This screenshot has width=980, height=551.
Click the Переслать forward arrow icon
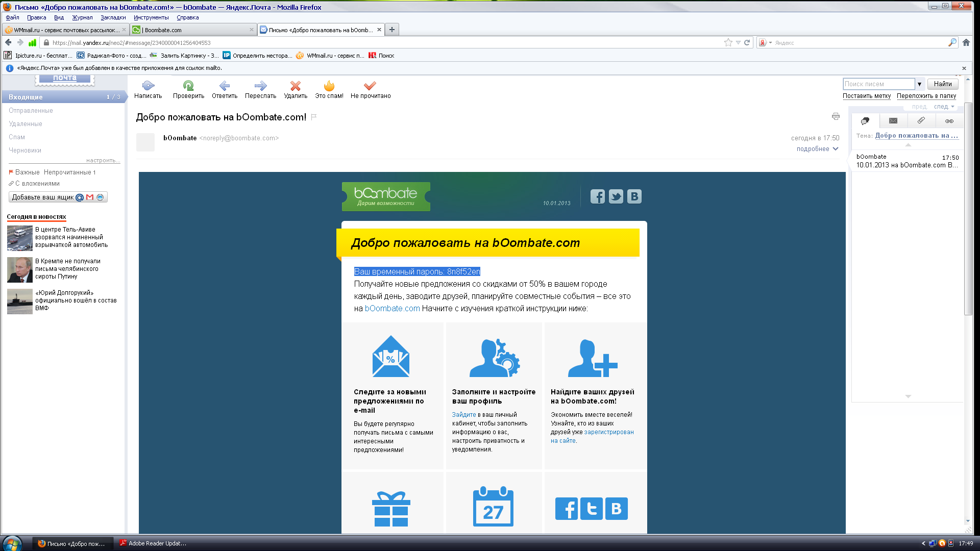(x=260, y=86)
